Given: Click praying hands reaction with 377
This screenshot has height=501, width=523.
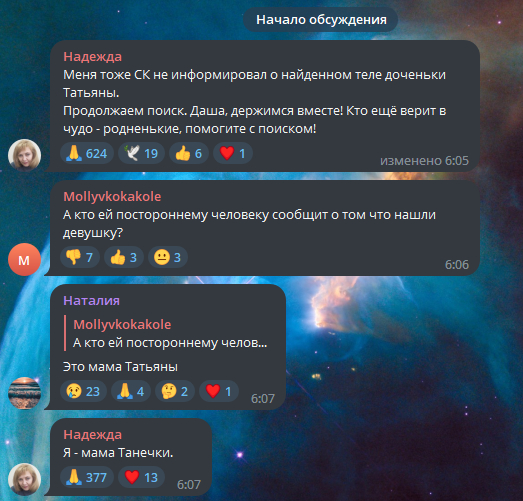Looking at the screenshot, I should pos(87,477).
